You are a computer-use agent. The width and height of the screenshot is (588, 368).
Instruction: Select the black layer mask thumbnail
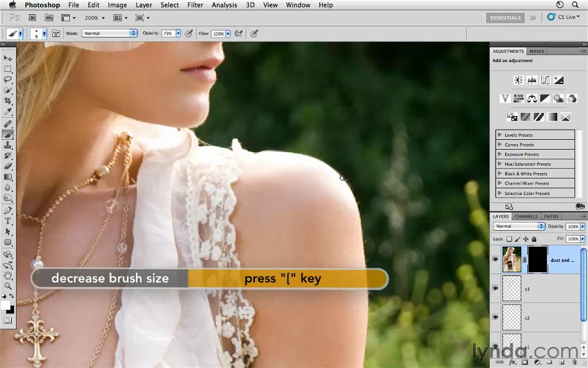pos(537,259)
